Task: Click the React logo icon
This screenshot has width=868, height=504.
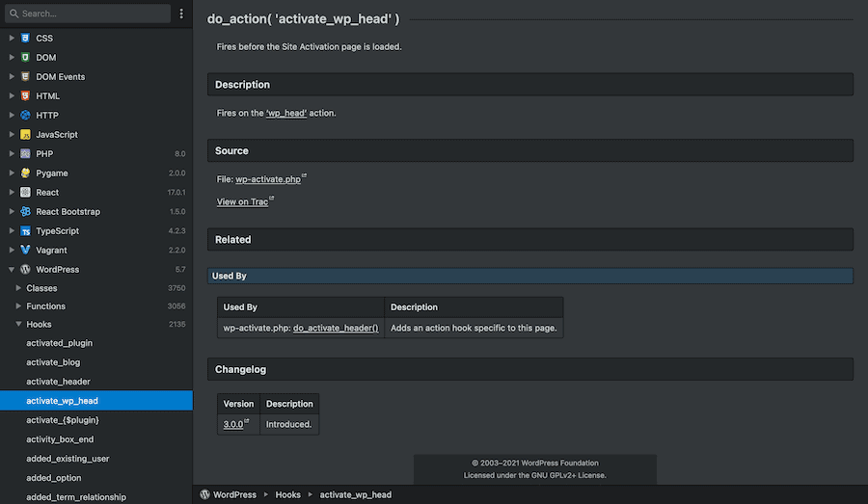Action: tap(25, 193)
